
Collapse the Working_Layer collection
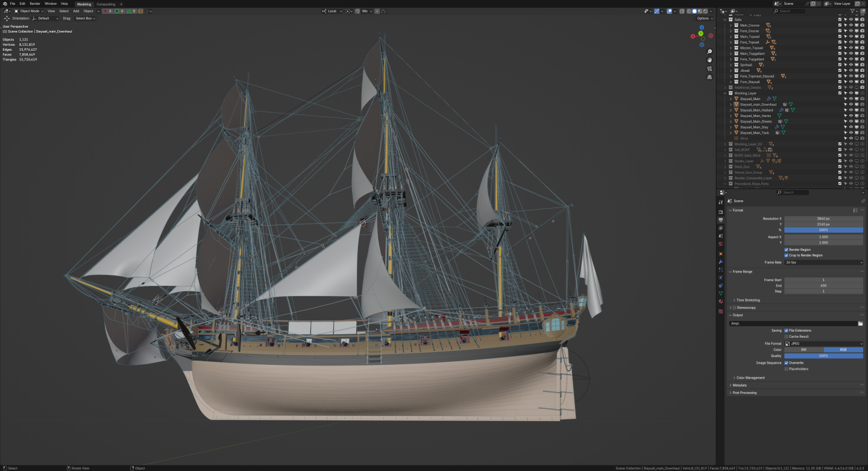[725, 93]
